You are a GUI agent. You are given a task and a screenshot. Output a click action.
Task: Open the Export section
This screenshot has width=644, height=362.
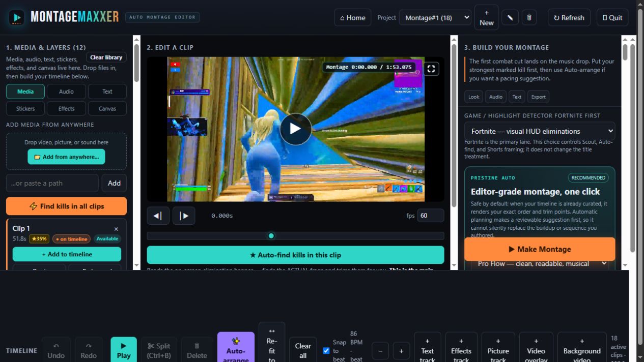[539, 97]
